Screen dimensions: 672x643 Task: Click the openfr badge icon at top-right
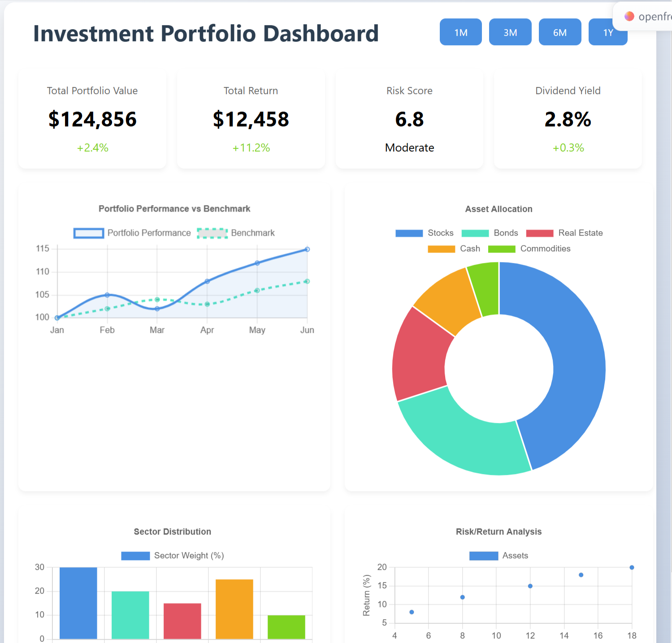(629, 17)
